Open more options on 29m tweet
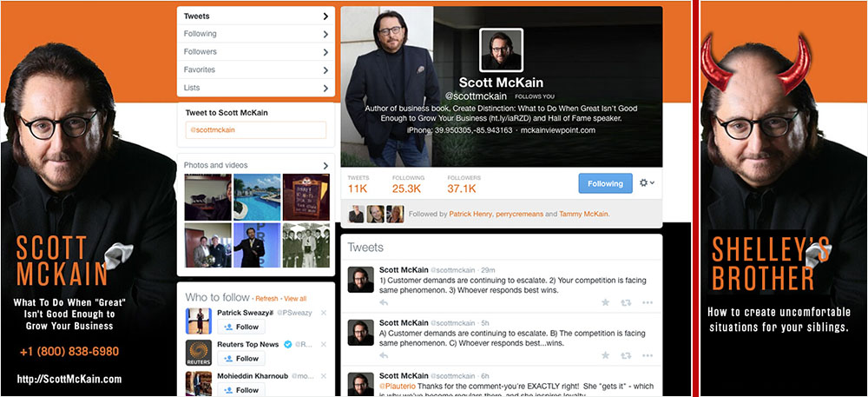 [648, 303]
